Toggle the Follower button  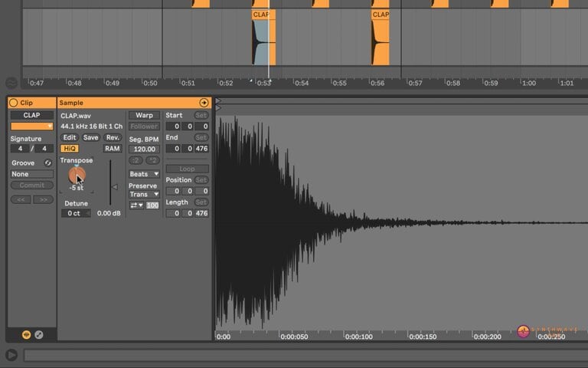coord(145,127)
